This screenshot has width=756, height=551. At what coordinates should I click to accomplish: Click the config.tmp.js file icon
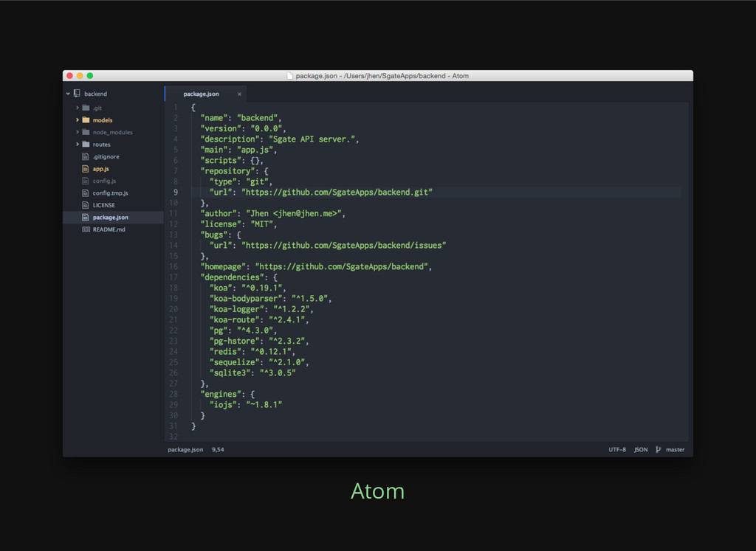86,193
